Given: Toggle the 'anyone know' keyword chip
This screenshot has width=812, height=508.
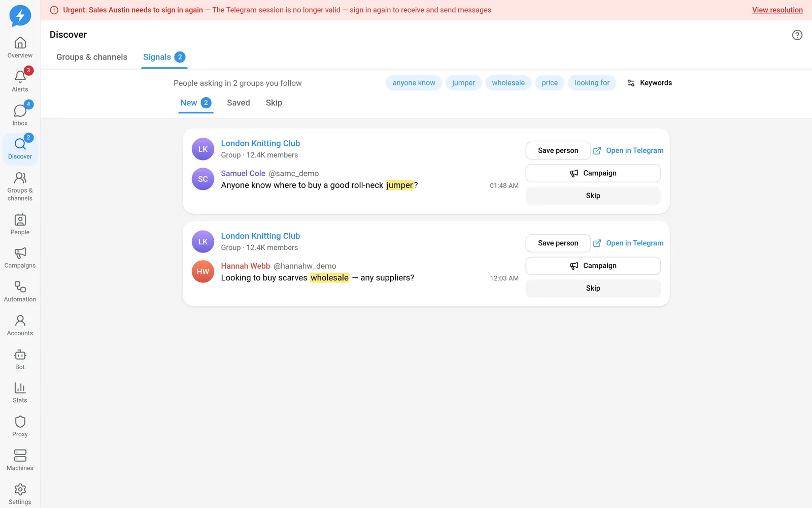Looking at the screenshot, I should (414, 83).
